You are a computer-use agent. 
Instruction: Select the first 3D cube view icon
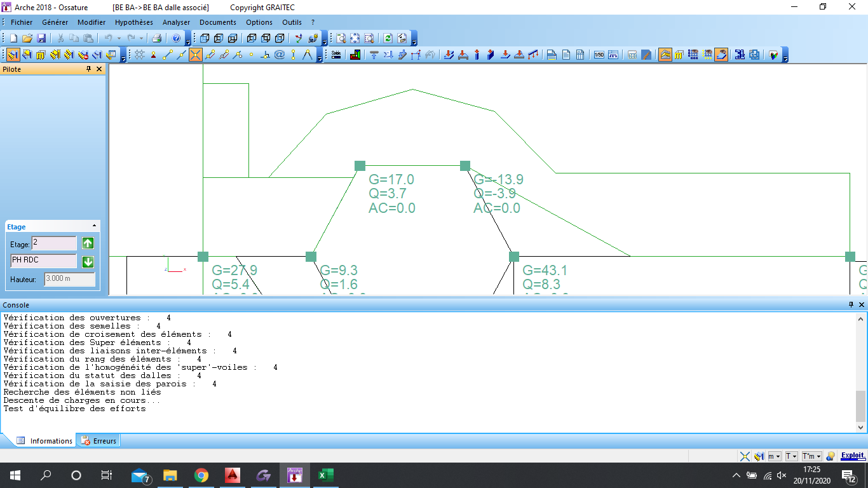coord(204,38)
